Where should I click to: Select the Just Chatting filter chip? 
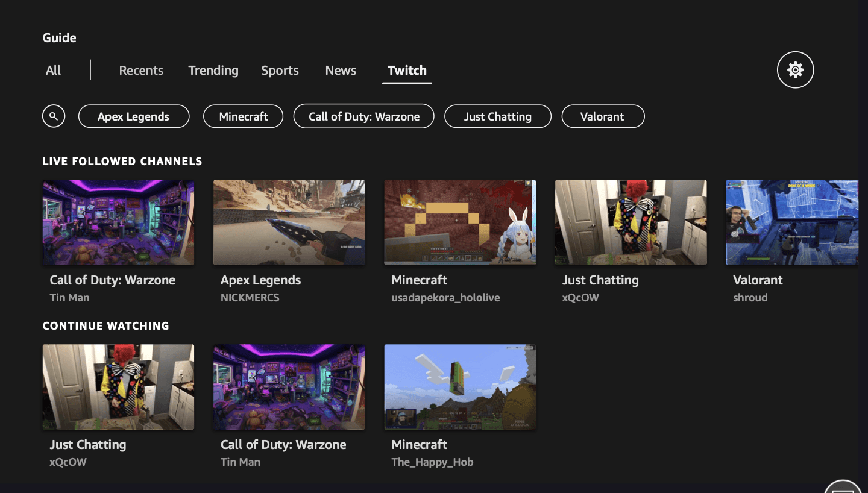pos(498,116)
